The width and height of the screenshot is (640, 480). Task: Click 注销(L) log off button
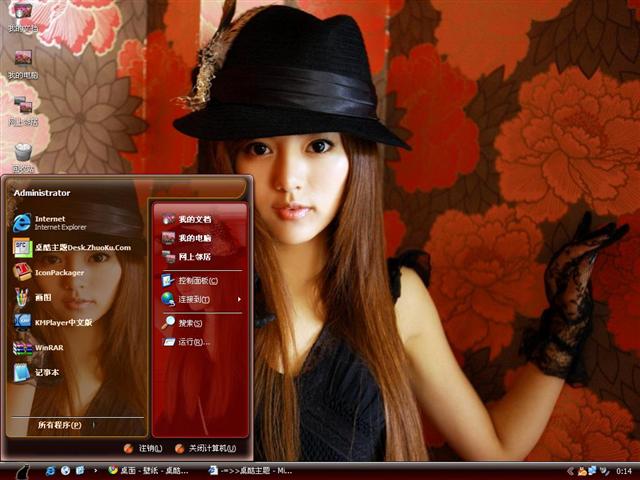(x=143, y=449)
